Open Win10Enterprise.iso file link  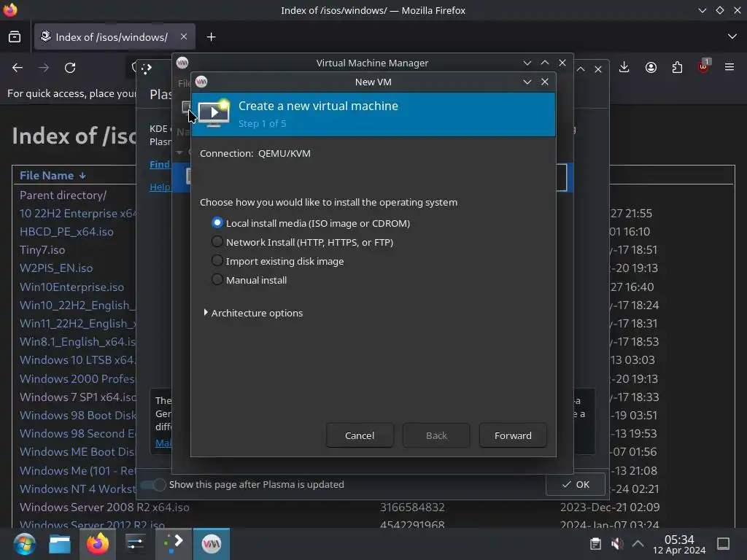point(71,287)
